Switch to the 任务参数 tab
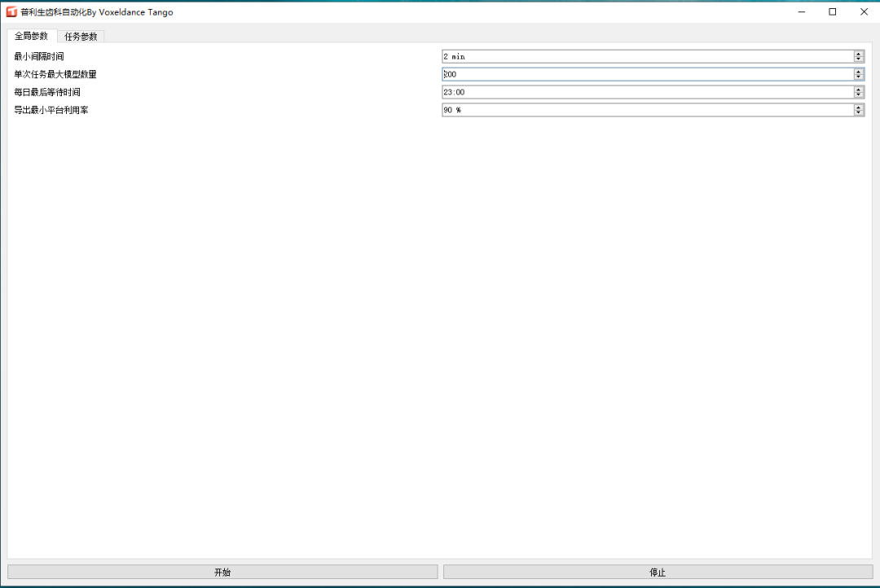This screenshot has width=880, height=588. [x=81, y=37]
